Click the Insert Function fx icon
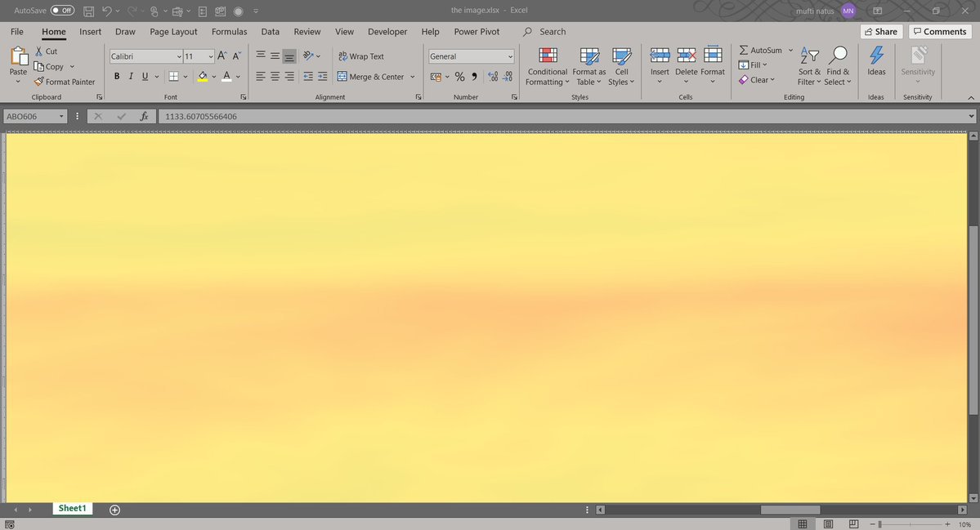The height and width of the screenshot is (530, 980). 144,117
